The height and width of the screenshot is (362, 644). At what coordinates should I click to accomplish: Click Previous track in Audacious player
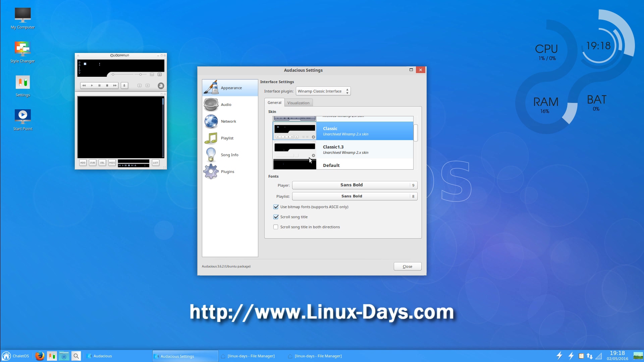click(84, 85)
